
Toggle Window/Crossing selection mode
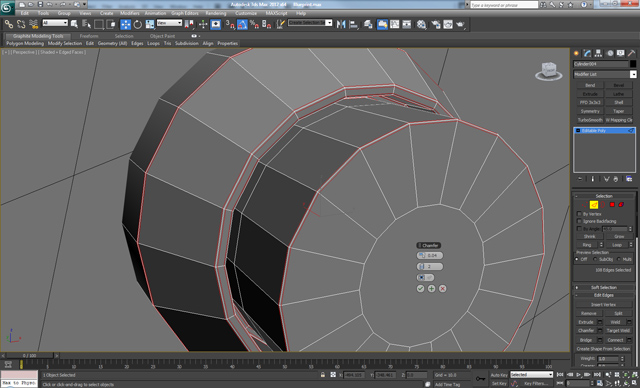[111, 24]
